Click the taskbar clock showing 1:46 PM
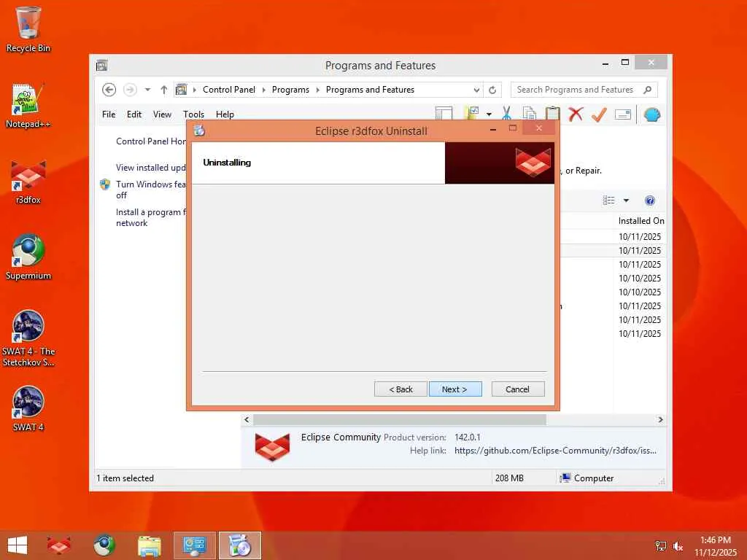 (715, 546)
